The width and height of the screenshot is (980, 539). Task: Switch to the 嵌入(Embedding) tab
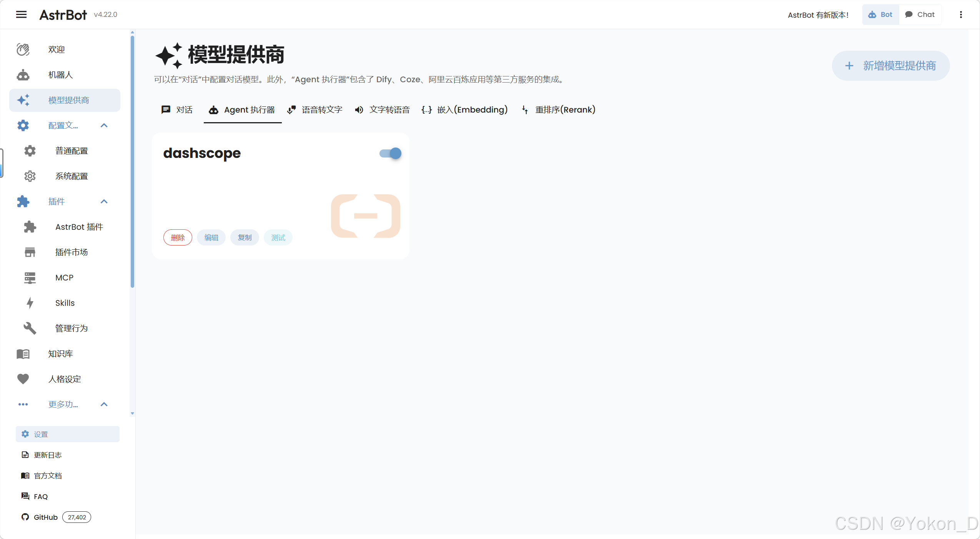[464, 110]
